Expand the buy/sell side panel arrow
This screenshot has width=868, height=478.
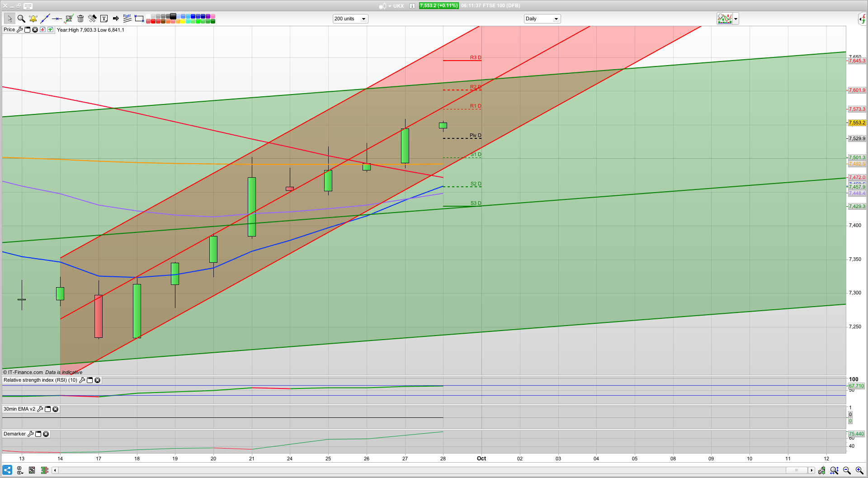point(863,19)
